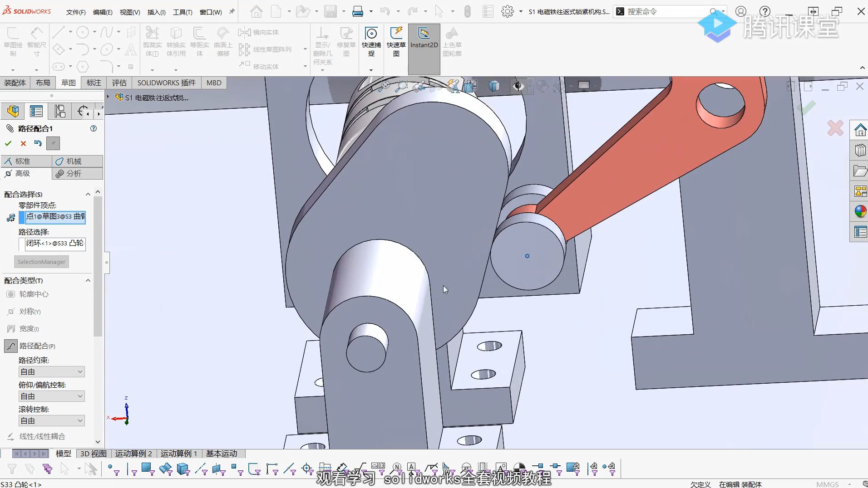The width and height of the screenshot is (868, 488).
Task: Choose 轮廓中心 mate type
Action: click(27, 294)
